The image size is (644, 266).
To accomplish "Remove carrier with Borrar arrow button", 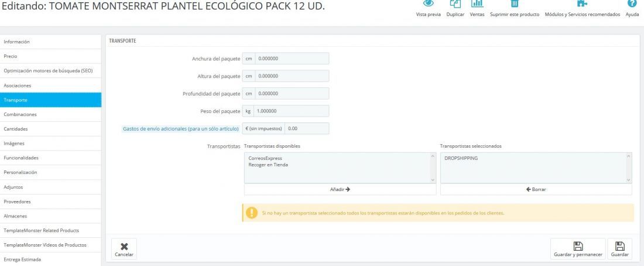I will coord(536,189).
